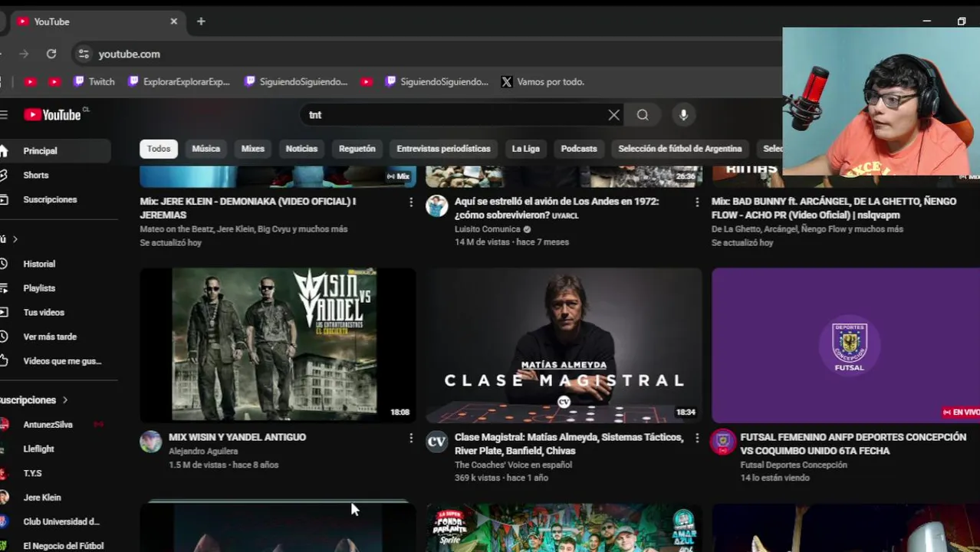Open Futsal Deportes Concepción channel avatar
980x552 pixels.
click(x=722, y=442)
